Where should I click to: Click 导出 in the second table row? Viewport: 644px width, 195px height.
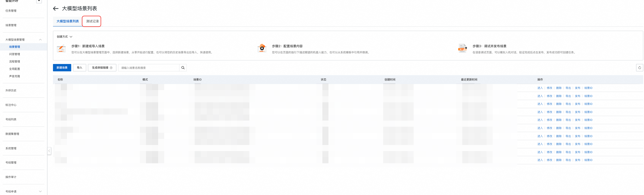click(568, 96)
